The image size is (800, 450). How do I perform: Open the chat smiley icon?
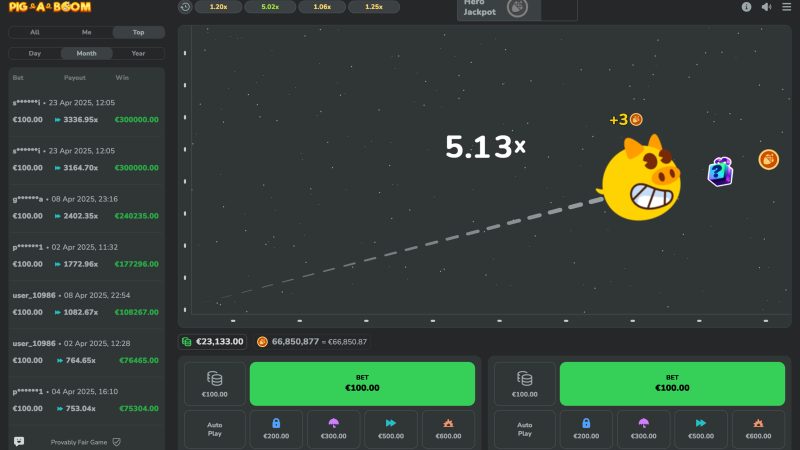click(x=18, y=441)
